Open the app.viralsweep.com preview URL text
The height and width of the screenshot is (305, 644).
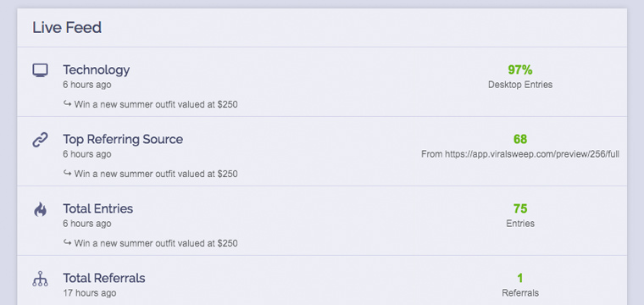(x=532, y=154)
